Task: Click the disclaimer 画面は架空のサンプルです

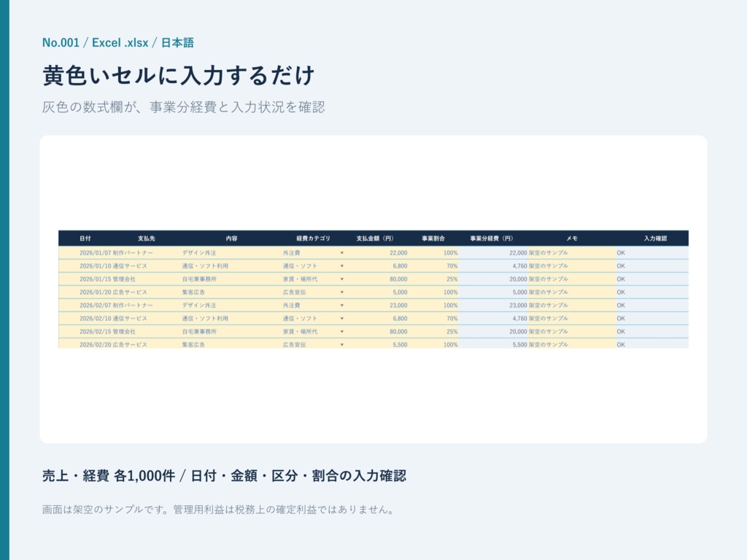Action: pyautogui.click(x=105, y=510)
